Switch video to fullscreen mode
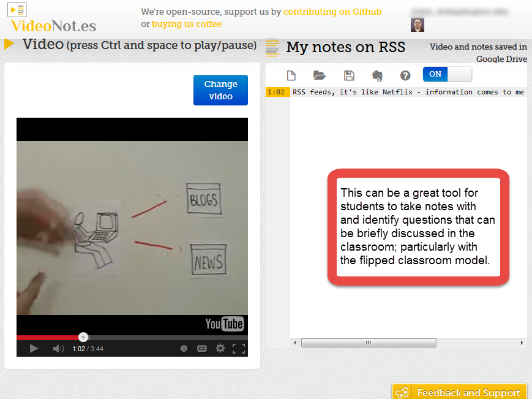This screenshot has height=399, width=532. pyautogui.click(x=239, y=348)
